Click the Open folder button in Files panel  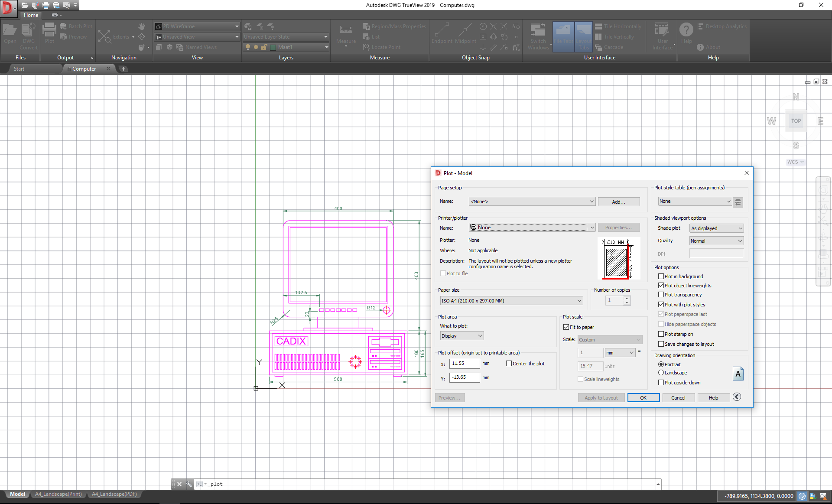(x=10, y=33)
